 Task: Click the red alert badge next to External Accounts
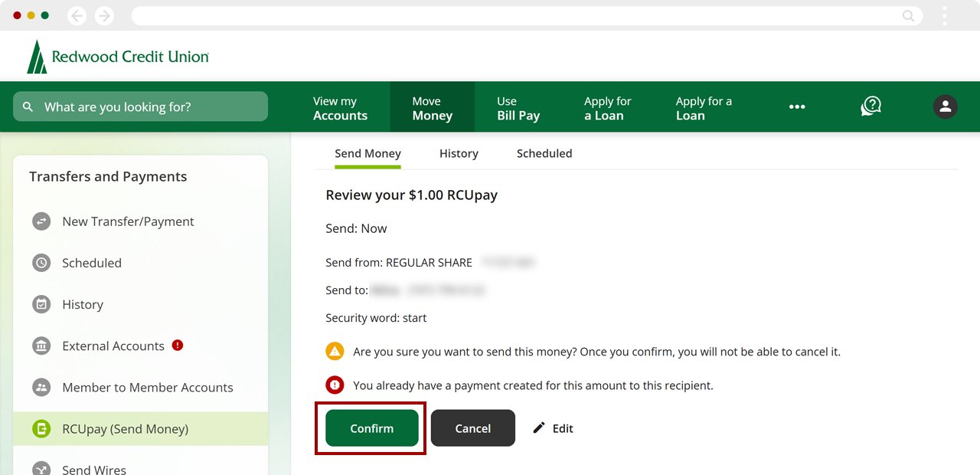tap(178, 345)
